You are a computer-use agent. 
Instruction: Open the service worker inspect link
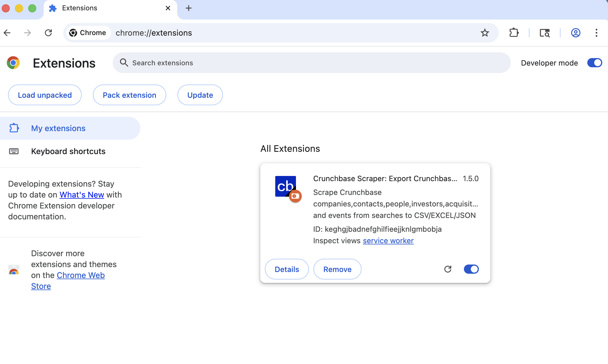click(x=388, y=241)
